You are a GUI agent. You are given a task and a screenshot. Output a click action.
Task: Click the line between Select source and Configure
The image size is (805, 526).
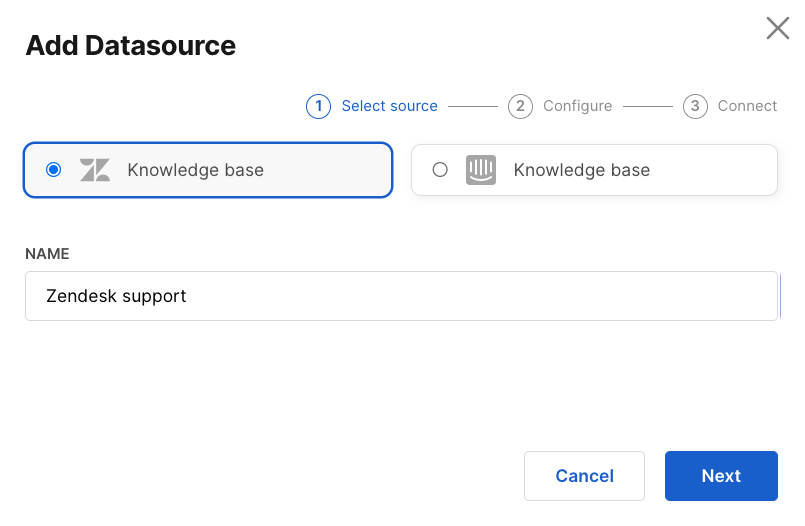(x=472, y=106)
